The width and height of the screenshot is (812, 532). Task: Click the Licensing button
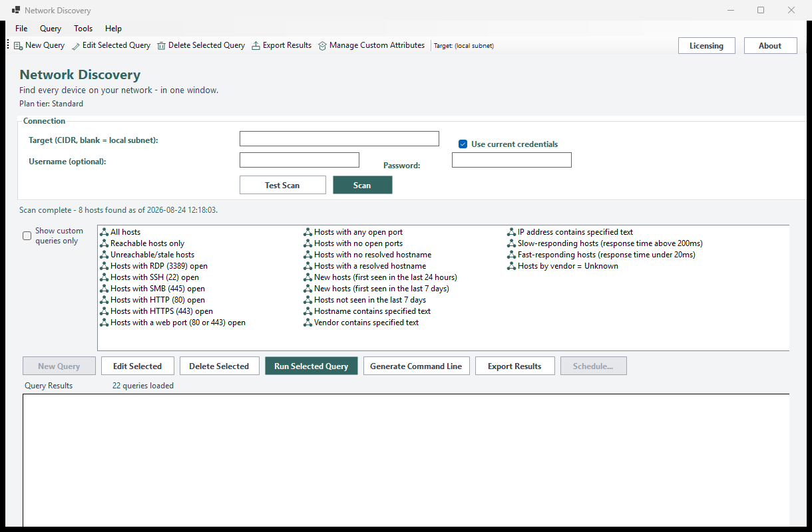[x=706, y=46]
